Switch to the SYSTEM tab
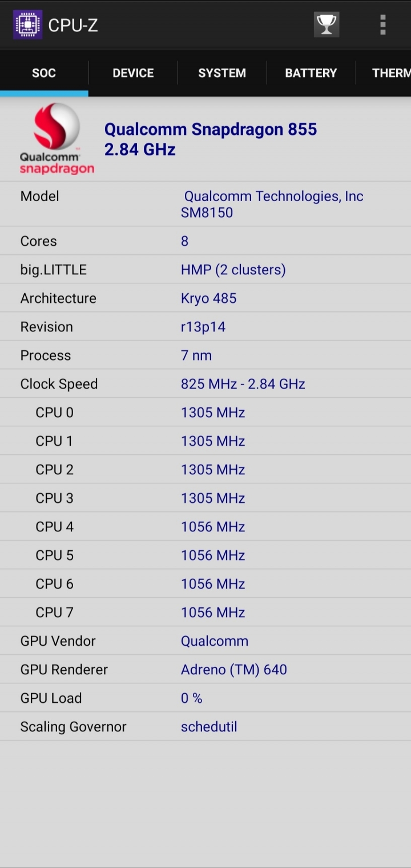The width and height of the screenshot is (411, 868). click(x=222, y=73)
